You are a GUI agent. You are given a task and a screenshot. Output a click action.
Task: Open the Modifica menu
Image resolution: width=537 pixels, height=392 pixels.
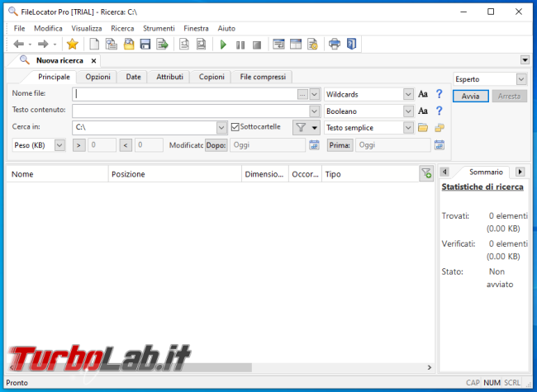[48, 28]
